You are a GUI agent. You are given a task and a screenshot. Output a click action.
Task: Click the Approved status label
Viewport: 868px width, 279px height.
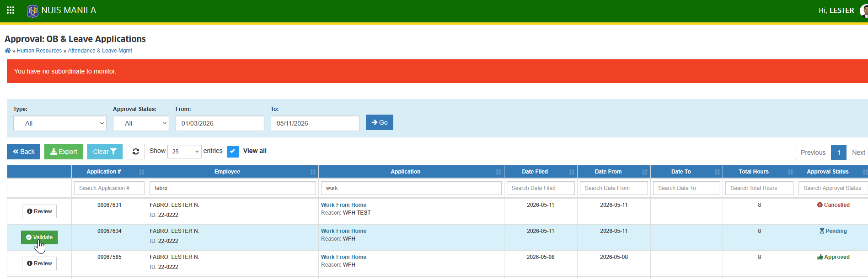(833, 257)
